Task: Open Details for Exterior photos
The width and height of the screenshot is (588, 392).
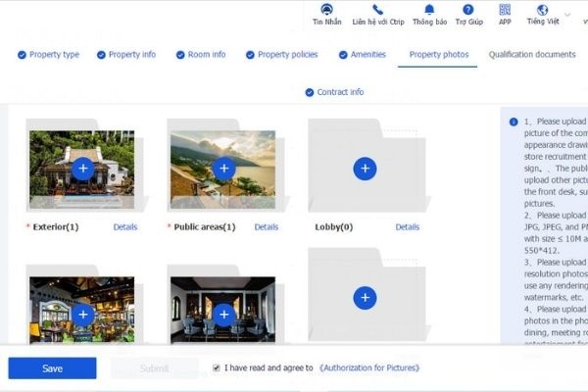Action: pos(125,227)
